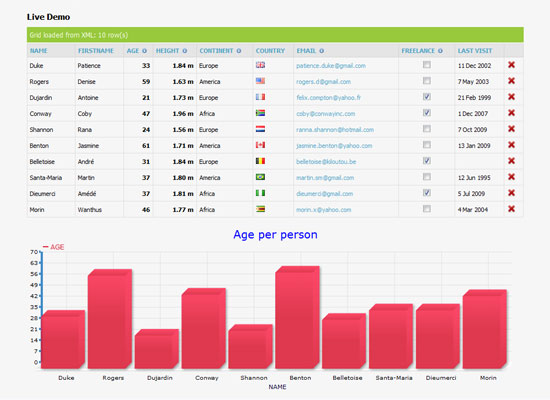Click the COUNTRY column header

pyautogui.click(x=270, y=51)
